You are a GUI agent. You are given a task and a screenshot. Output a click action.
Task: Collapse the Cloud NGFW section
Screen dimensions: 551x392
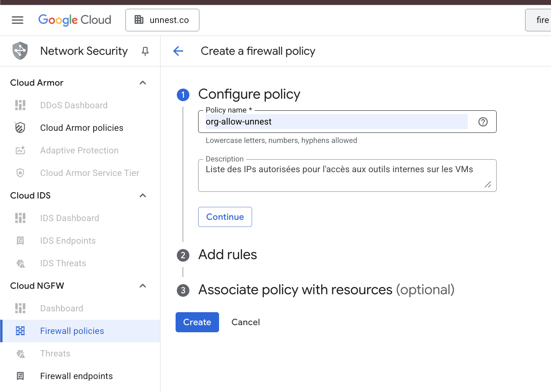tap(143, 286)
